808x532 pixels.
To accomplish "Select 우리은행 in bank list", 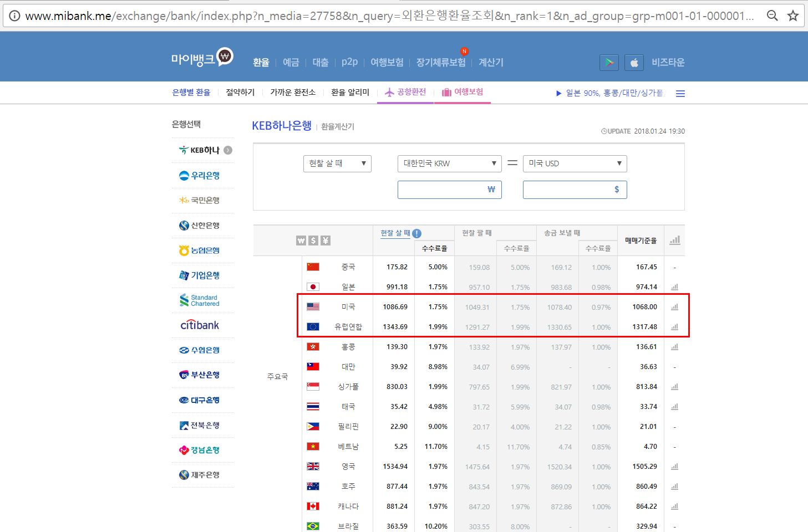I will [x=200, y=176].
